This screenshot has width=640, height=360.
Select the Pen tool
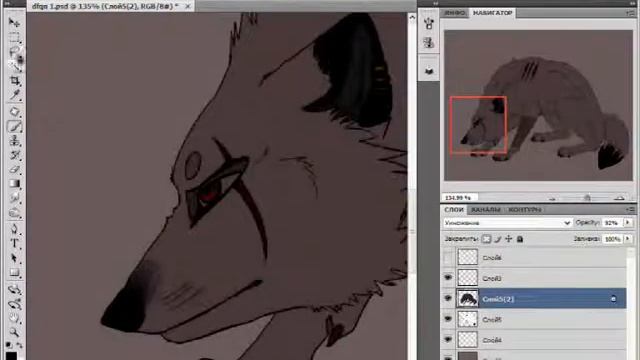click(x=14, y=229)
